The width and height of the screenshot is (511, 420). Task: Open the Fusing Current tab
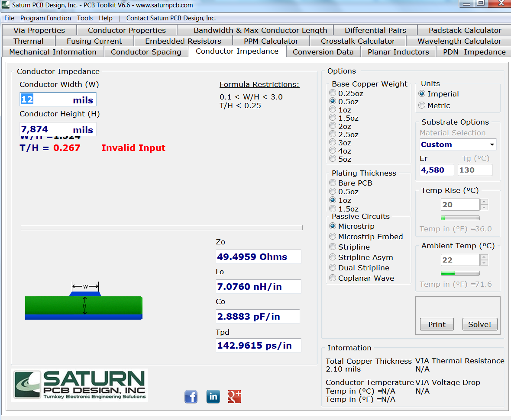point(94,41)
